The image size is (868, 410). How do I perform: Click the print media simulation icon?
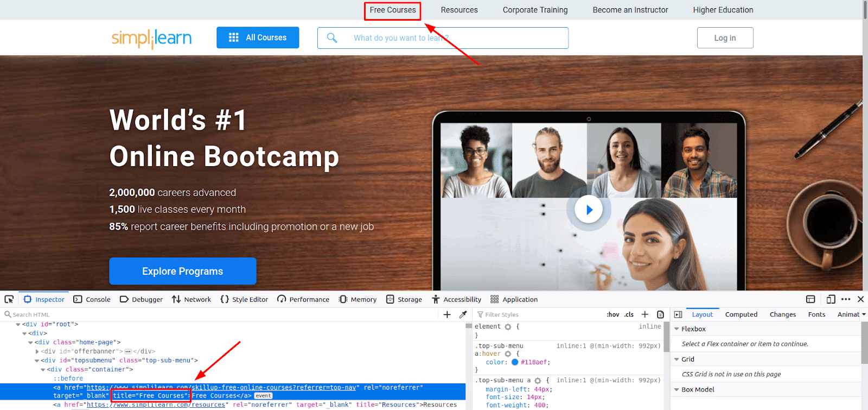[x=660, y=314]
